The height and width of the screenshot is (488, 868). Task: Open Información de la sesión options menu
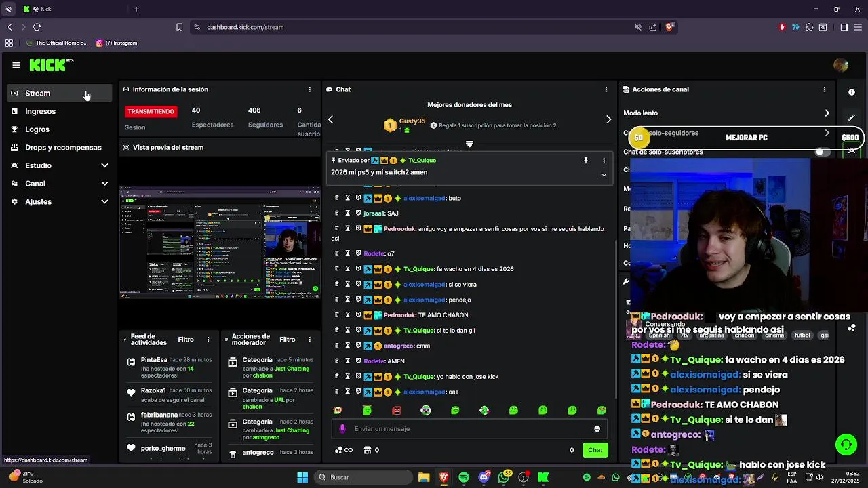pyautogui.click(x=310, y=89)
